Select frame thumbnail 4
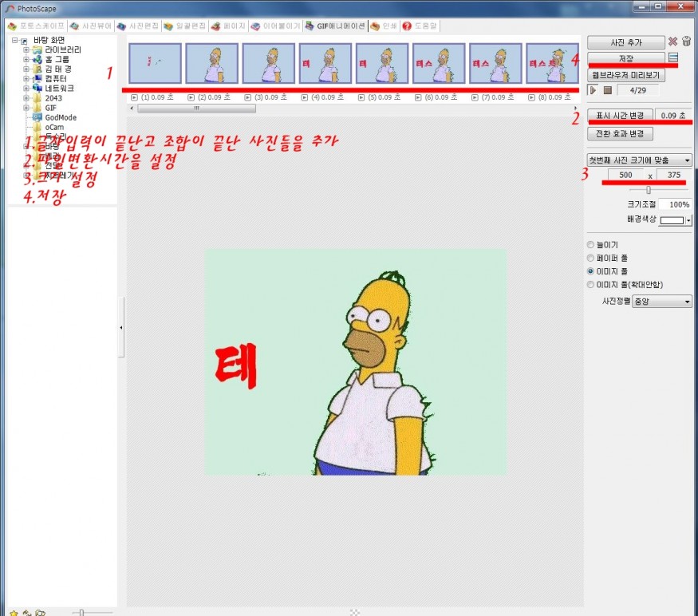 (325, 63)
